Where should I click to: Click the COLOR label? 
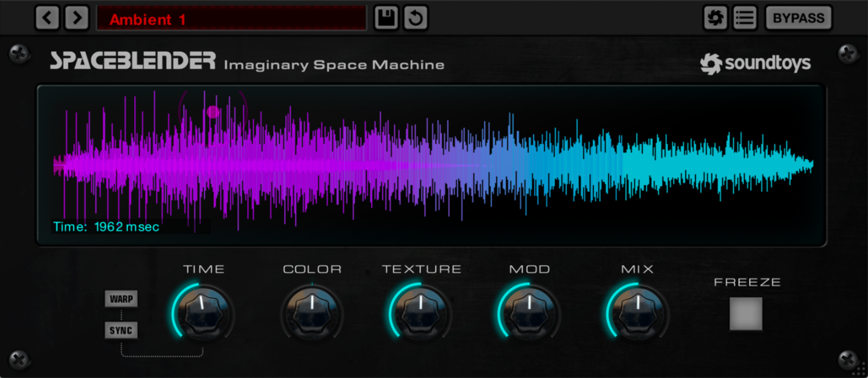click(312, 269)
